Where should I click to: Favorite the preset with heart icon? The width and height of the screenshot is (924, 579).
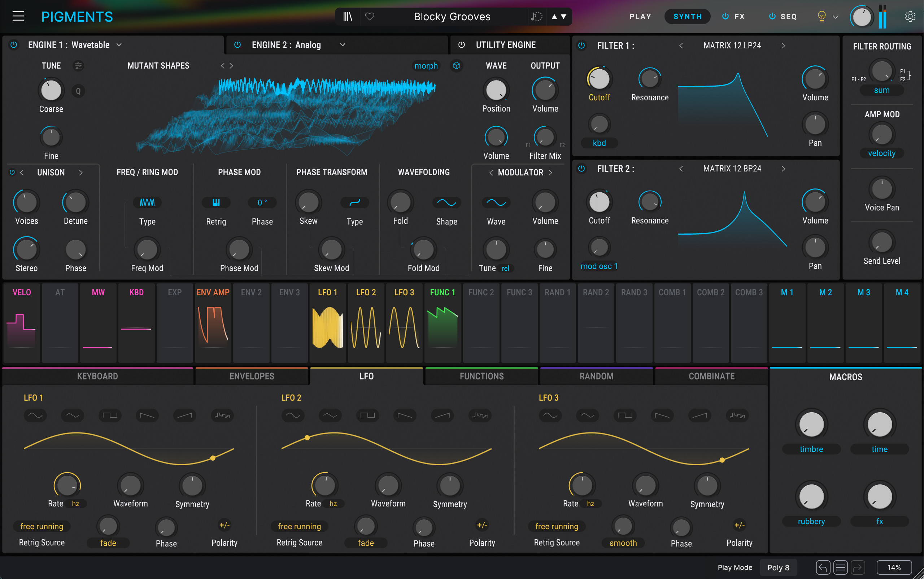[x=370, y=17]
